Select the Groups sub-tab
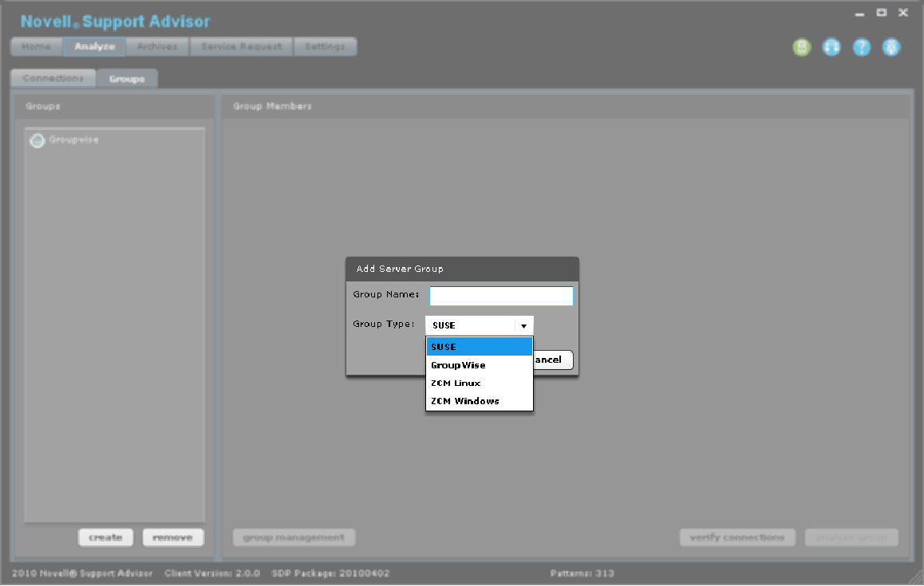The image size is (924, 586). [127, 78]
